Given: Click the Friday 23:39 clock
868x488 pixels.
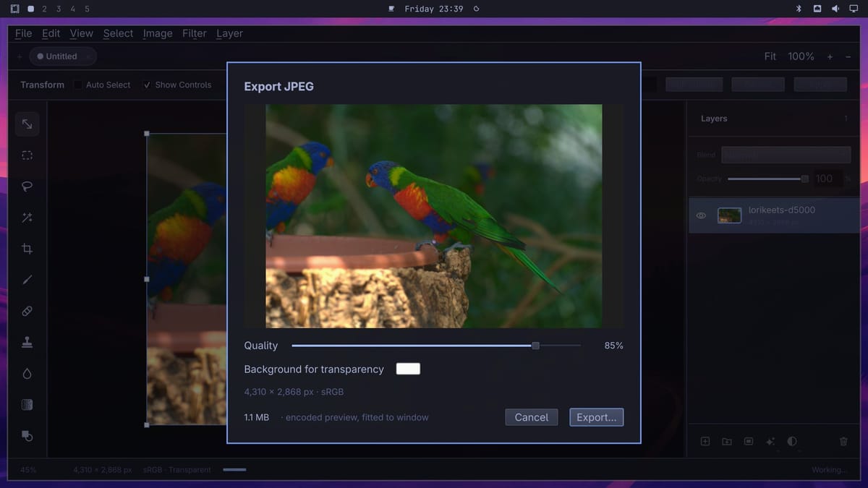Looking at the screenshot, I should [x=434, y=9].
